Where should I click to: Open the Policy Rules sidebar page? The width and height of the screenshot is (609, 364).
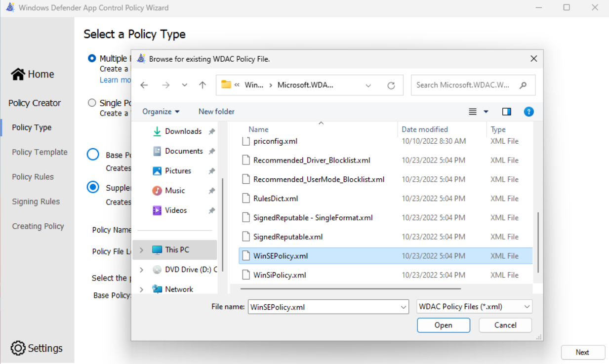33,177
